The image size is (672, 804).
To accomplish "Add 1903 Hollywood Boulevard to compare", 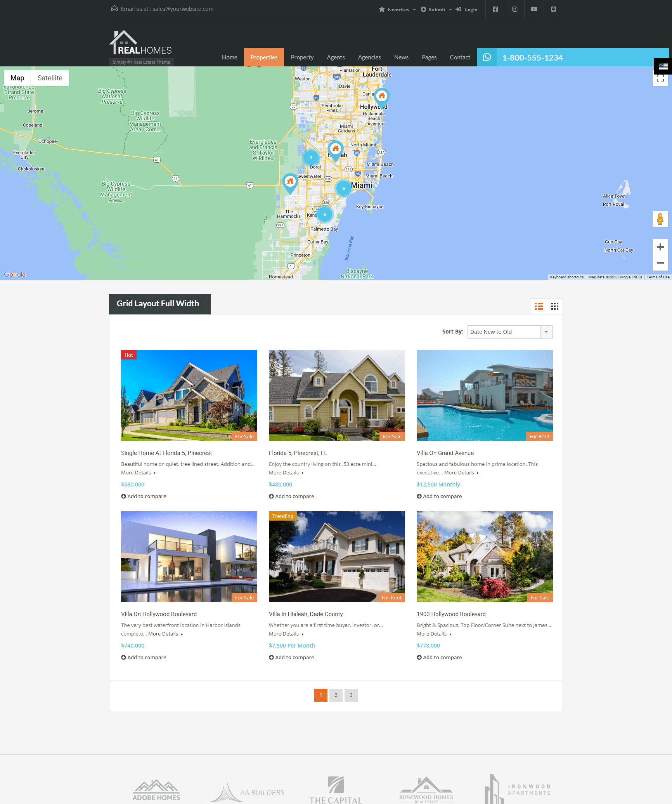I will (439, 657).
